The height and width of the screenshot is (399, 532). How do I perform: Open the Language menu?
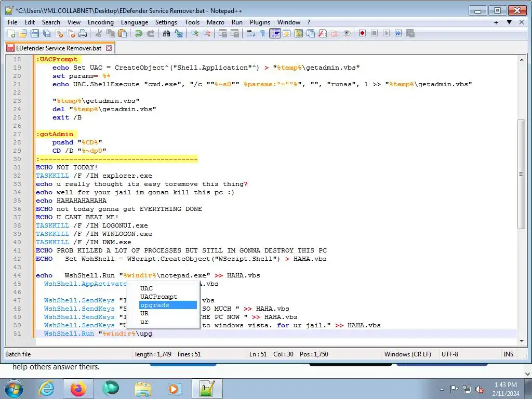pos(135,22)
